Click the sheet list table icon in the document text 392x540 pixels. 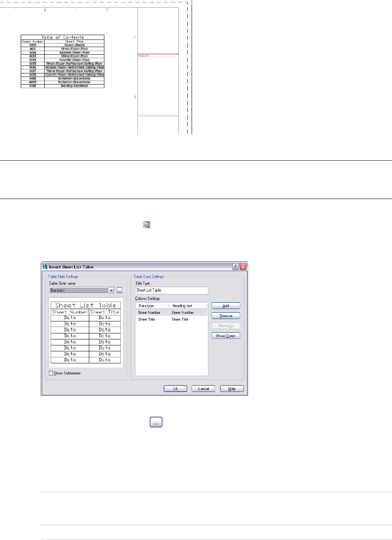147,225
